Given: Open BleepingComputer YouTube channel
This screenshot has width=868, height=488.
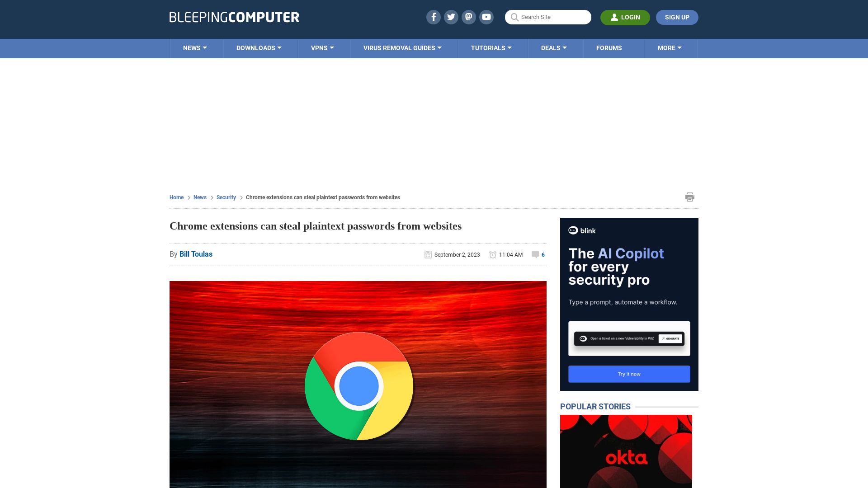Looking at the screenshot, I should click(x=486, y=17).
